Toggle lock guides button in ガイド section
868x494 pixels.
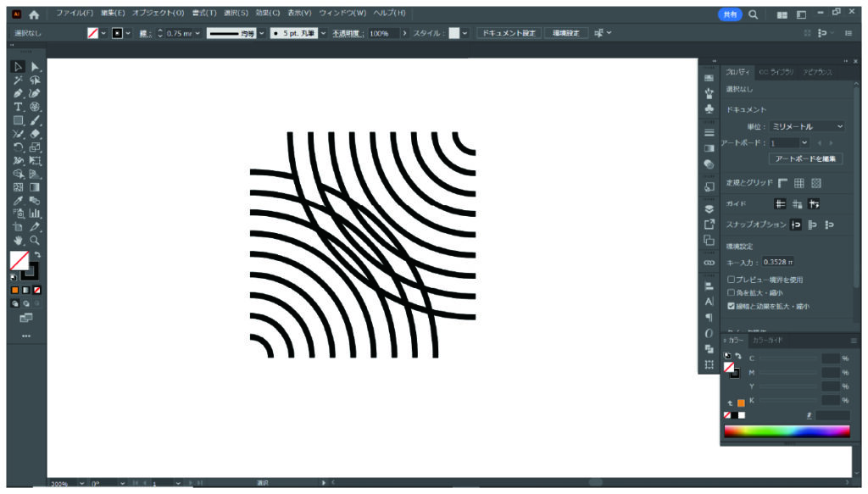tap(797, 204)
